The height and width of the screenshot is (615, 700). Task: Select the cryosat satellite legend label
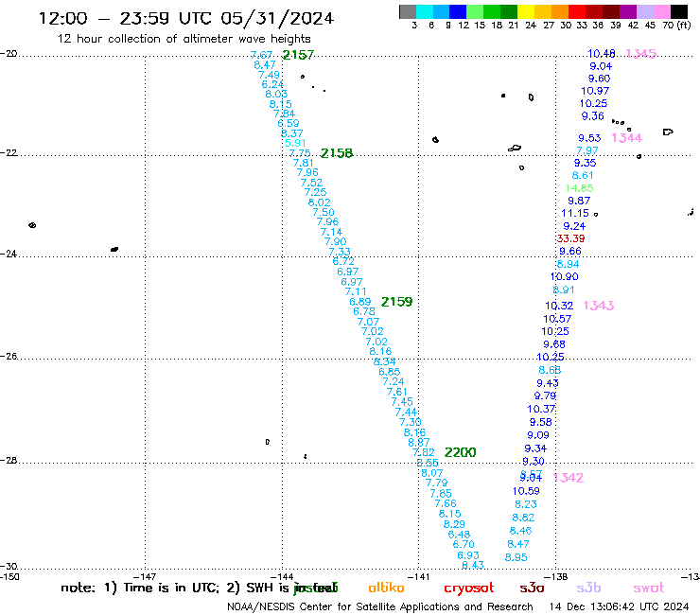click(x=469, y=589)
